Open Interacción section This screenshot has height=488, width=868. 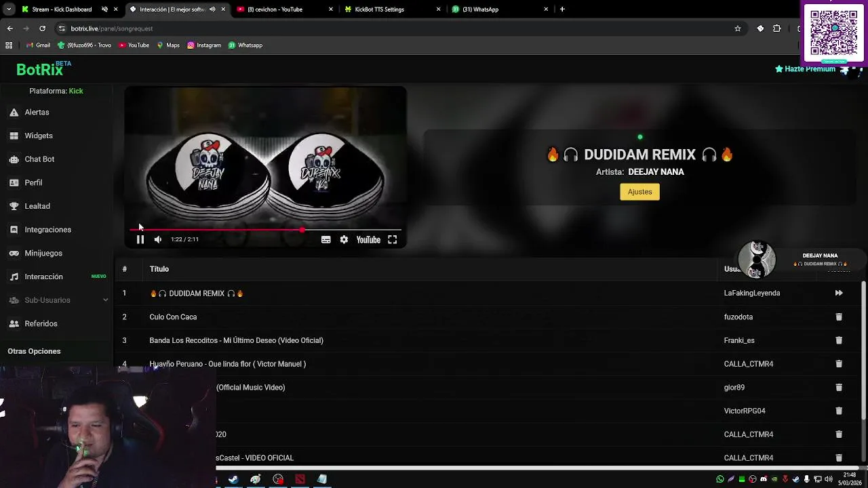(x=43, y=277)
